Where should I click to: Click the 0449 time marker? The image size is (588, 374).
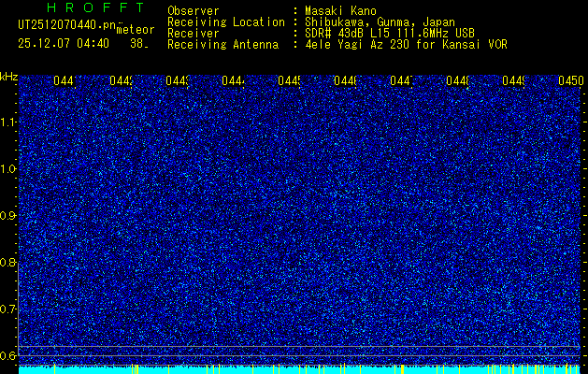[514, 80]
